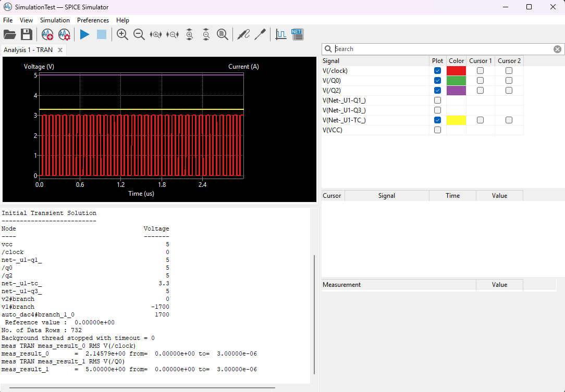The height and width of the screenshot is (392, 565).
Task: Toggle Cursor 2 for V(Net-_U1-TC_)
Action: click(x=509, y=120)
